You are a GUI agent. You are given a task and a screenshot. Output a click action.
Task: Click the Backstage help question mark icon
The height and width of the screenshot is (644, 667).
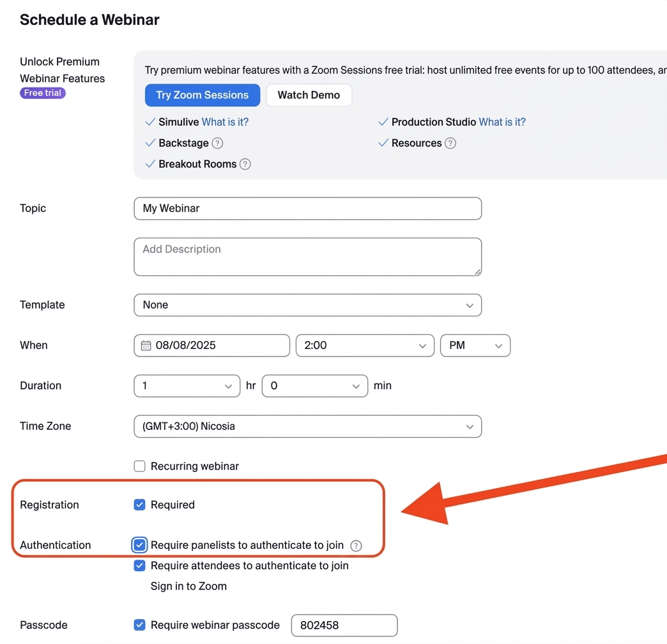[218, 143]
